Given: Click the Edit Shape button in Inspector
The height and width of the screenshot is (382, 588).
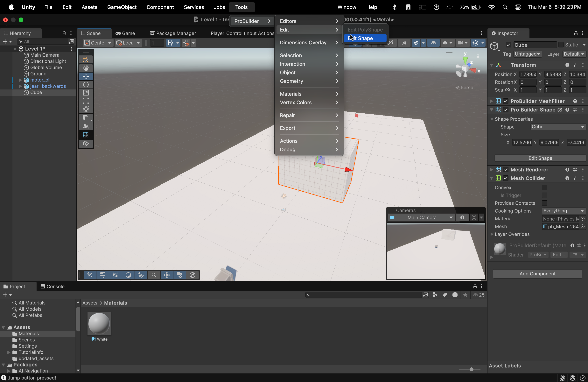Looking at the screenshot, I should pos(540,158).
